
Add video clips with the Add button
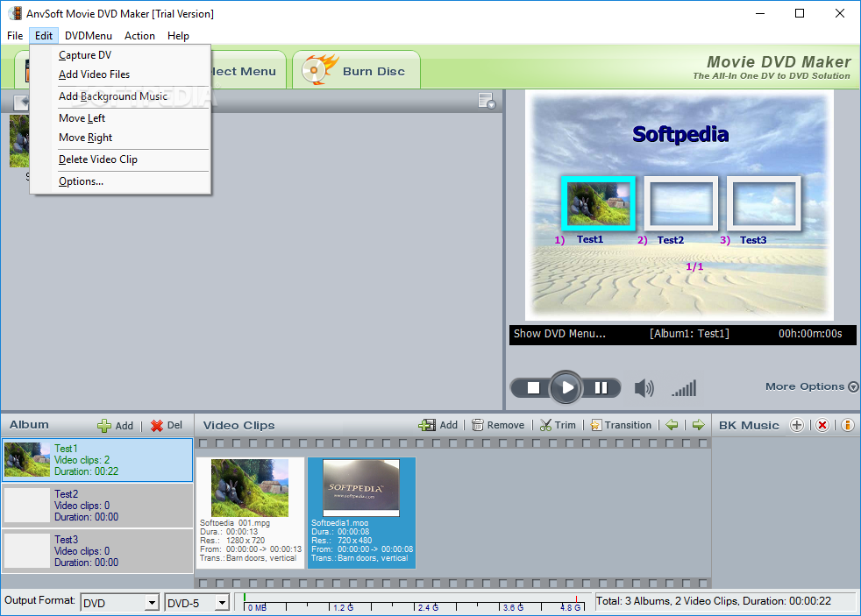[438, 425]
